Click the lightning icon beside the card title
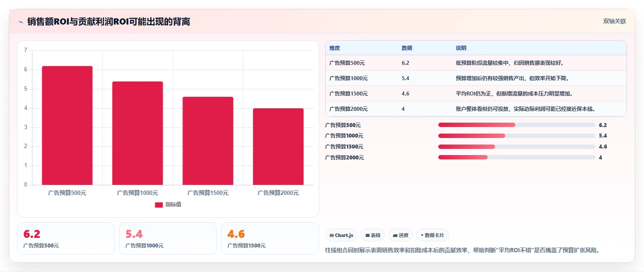The width and height of the screenshot is (644, 272). click(x=21, y=22)
